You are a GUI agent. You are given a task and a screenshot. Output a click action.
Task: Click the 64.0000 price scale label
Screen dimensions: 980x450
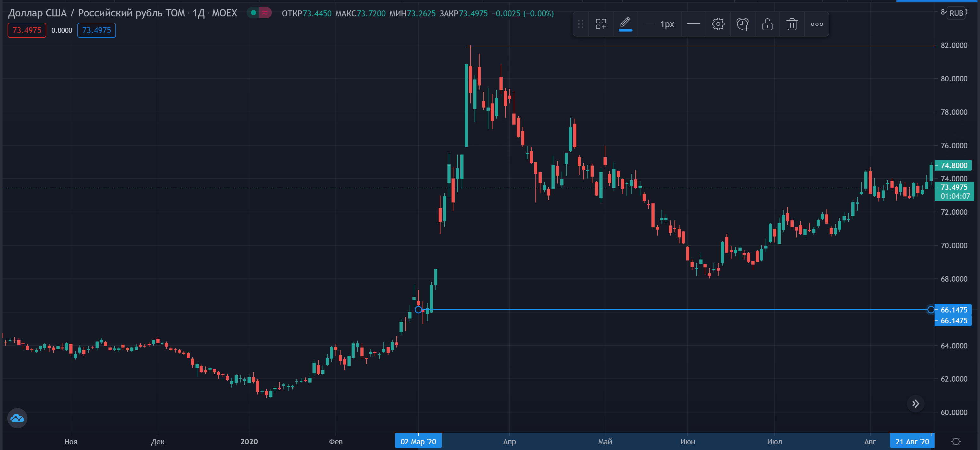954,346
